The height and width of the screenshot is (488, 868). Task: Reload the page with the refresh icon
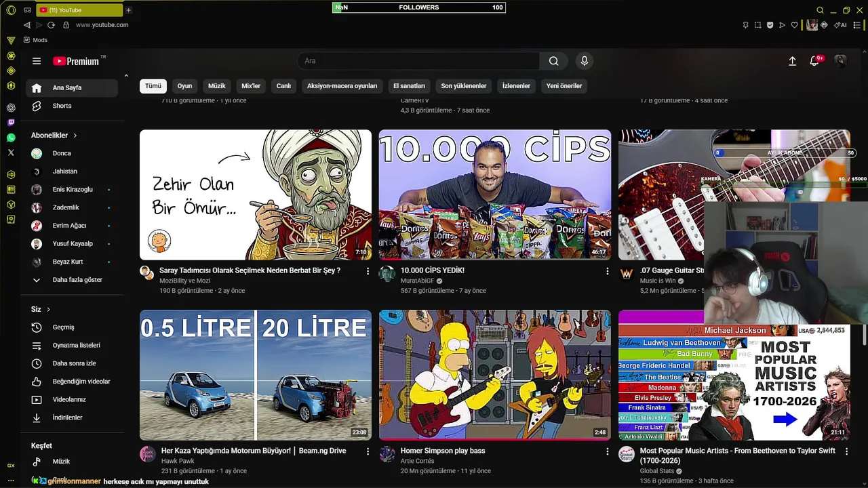point(51,25)
